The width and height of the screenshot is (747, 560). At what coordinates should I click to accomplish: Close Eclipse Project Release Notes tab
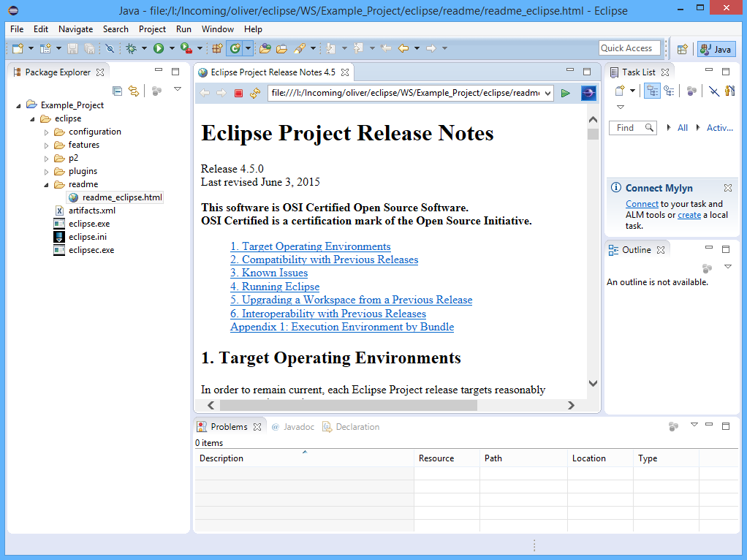coord(346,72)
